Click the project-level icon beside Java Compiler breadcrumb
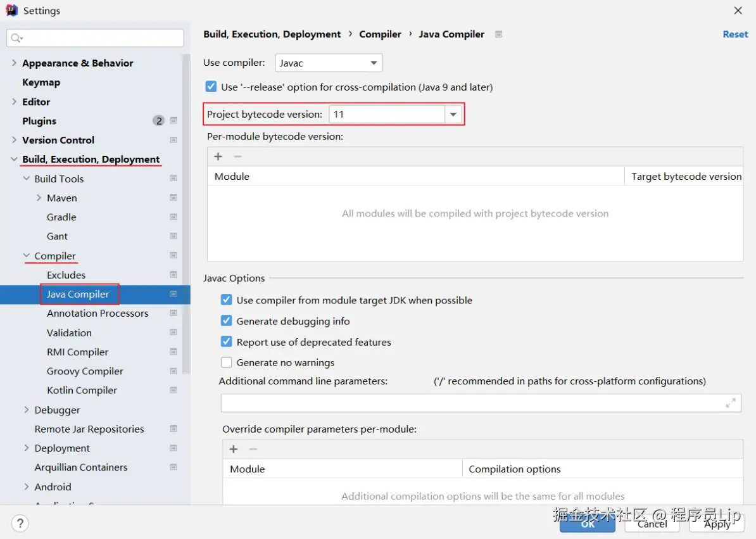Viewport: 756px width, 539px height. click(498, 34)
